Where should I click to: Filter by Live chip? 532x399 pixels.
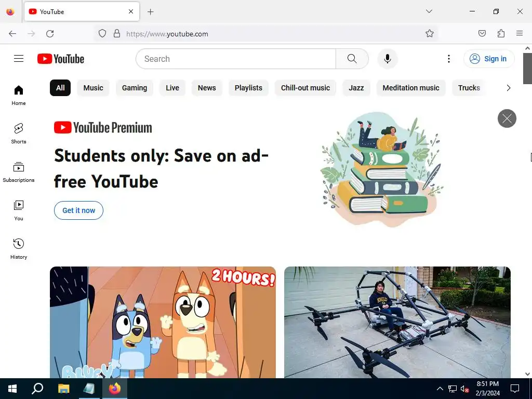click(x=172, y=88)
